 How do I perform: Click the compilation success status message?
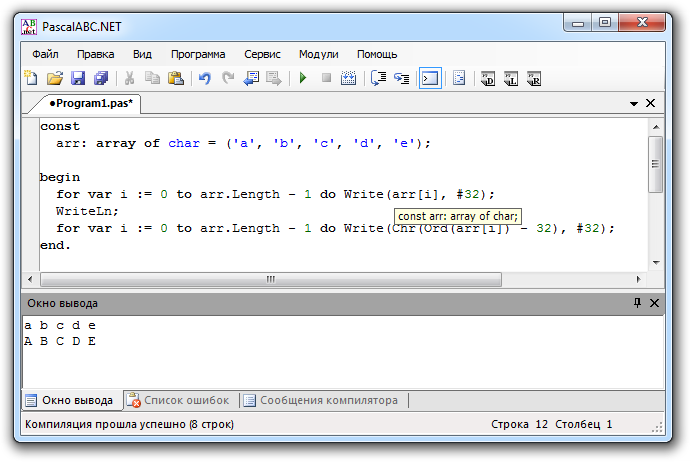(129, 424)
